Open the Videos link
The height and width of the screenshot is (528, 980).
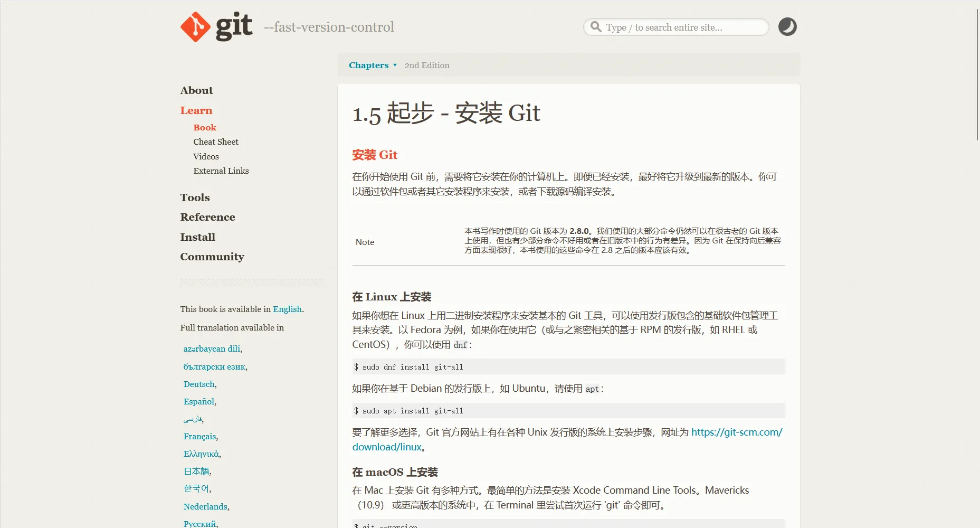click(206, 157)
